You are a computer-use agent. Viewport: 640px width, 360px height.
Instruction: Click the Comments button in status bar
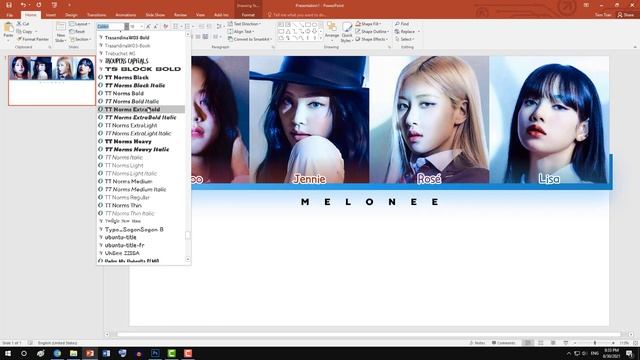[504, 343]
